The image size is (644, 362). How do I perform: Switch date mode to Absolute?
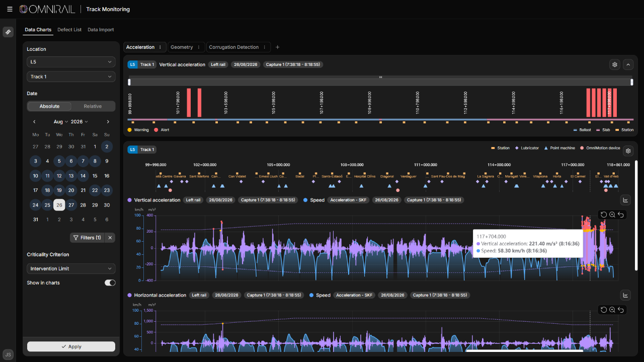pos(49,106)
